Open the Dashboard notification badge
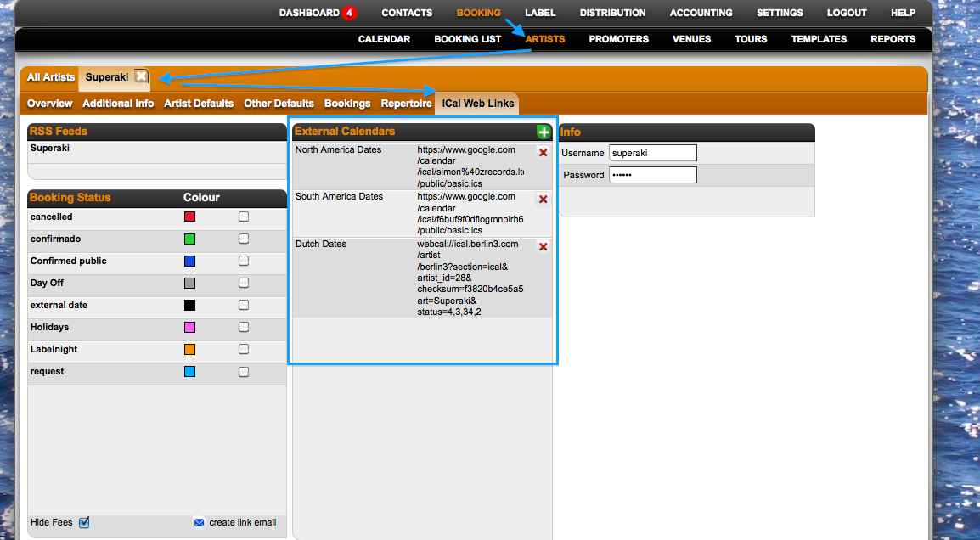 [349, 13]
